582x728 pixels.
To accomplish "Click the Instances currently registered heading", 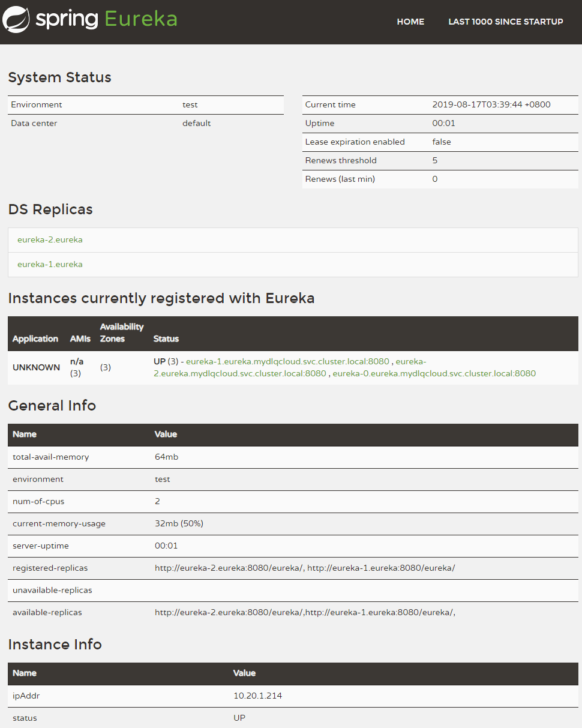I will [161, 298].
